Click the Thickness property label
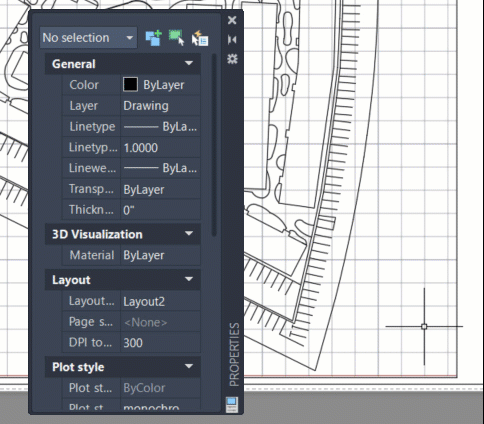The width and height of the screenshot is (484, 424). (91, 210)
